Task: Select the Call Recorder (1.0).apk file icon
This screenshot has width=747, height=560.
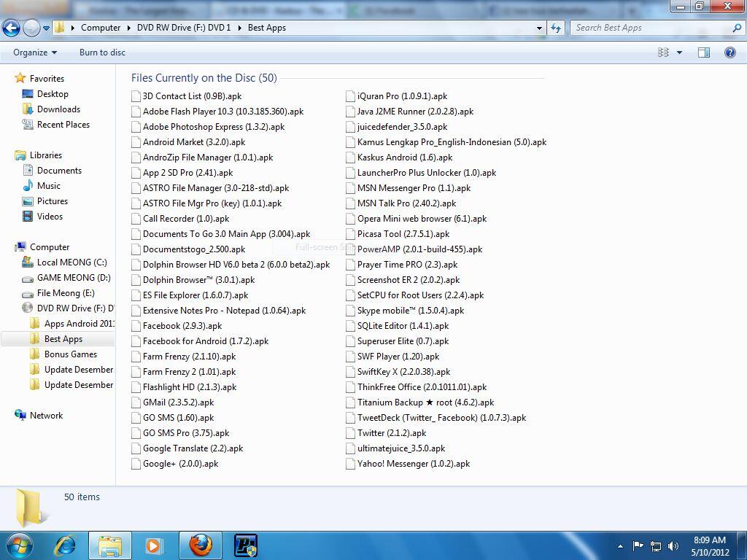Action: (x=136, y=219)
